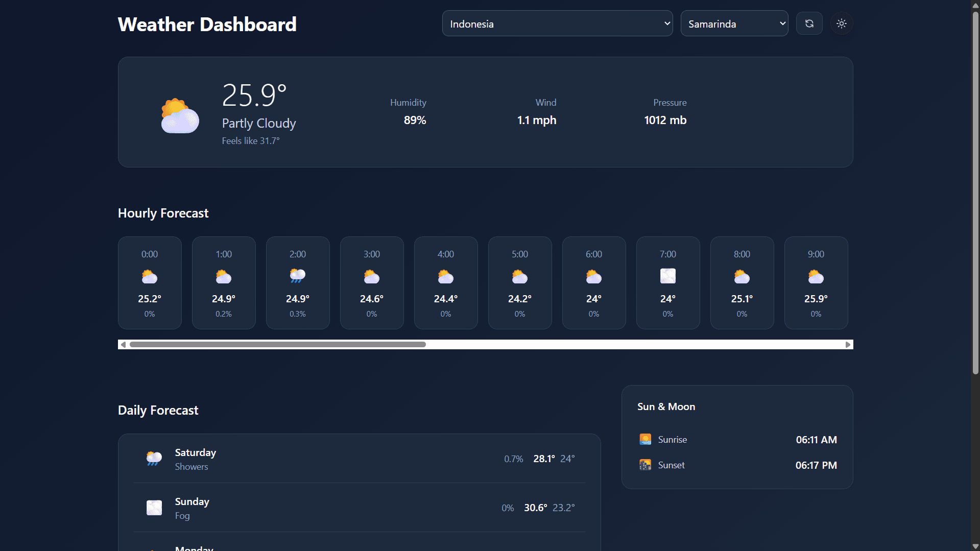Click the Sunday 30.6° high temperature
This screenshot has height=551, width=980.
coord(536,508)
